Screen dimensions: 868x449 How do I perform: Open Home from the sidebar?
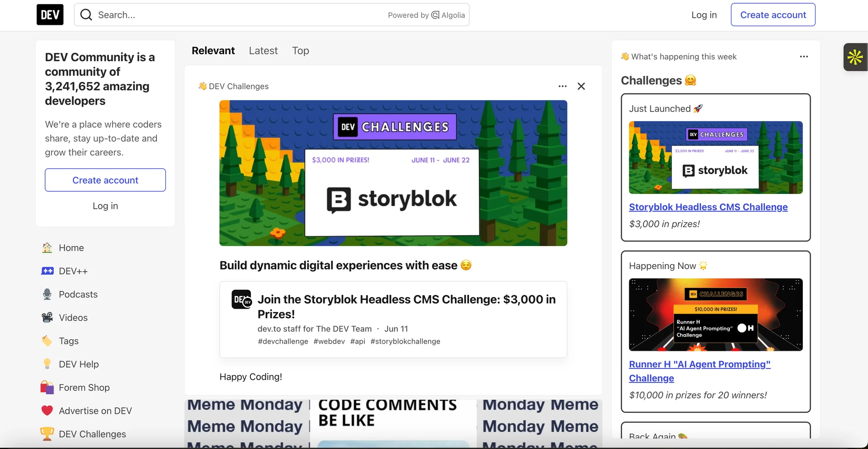[x=47, y=248]
